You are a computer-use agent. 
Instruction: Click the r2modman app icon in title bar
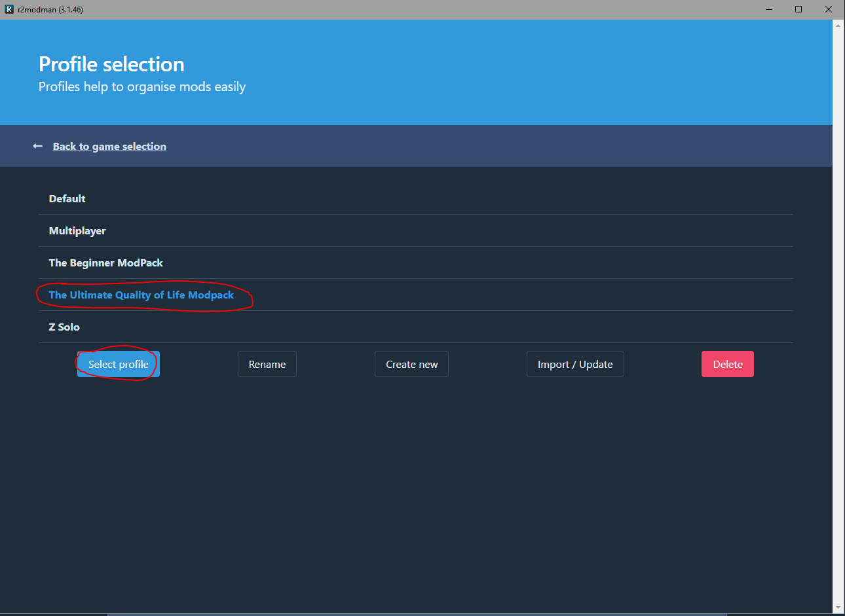pyautogui.click(x=9, y=9)
